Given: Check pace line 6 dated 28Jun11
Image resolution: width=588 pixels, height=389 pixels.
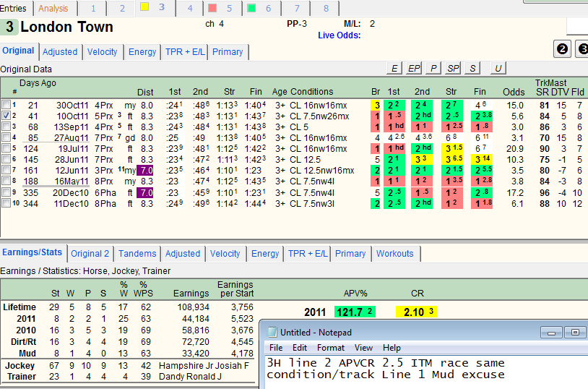Looking at the screenshot, I should [6, 159].
